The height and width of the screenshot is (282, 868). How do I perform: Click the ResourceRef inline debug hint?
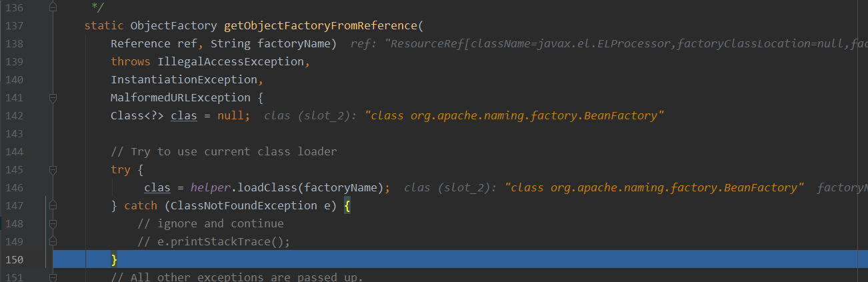[x=608, y=44]
